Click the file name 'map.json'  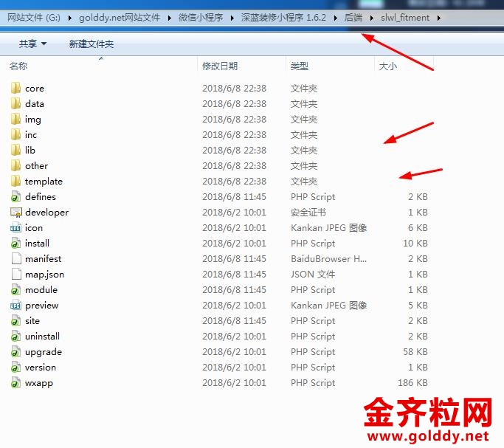45,275
